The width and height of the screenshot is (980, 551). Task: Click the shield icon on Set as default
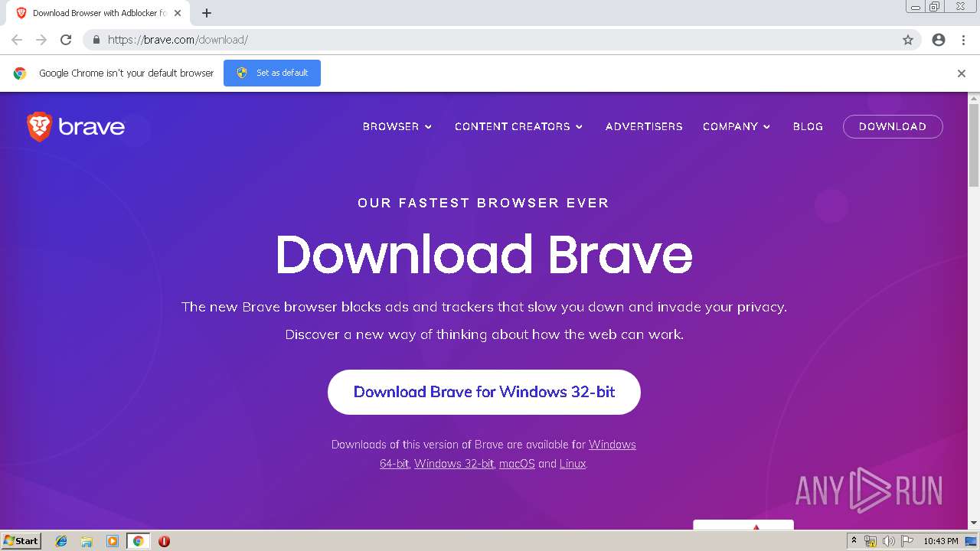pyautogui.click(x=242, y=73)
